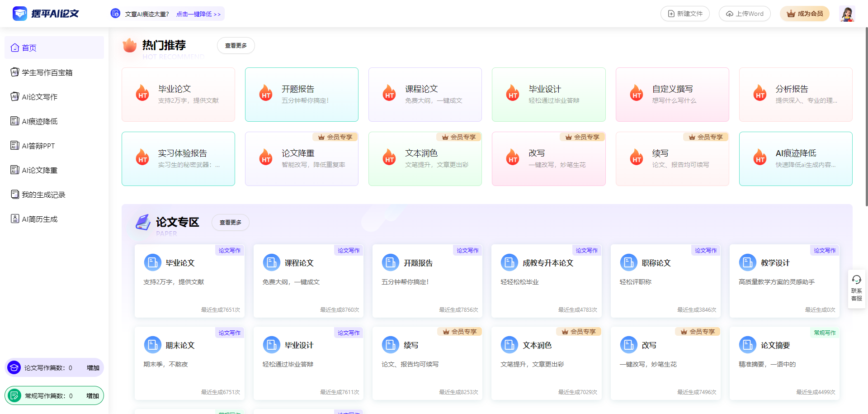
Task: Open the AI简历生成 tool
Action: (40, 219)
